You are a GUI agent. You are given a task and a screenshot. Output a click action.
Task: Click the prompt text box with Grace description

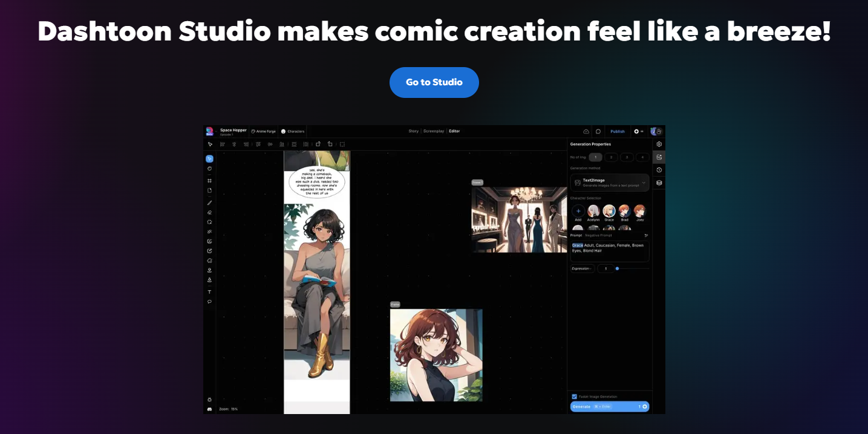(x=610, y=251)
